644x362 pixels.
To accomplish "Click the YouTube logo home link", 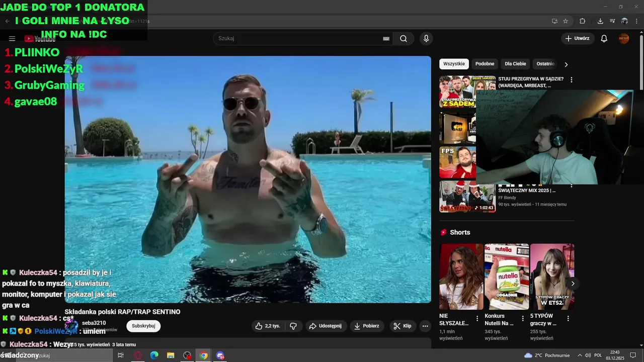I will click(40, 39).
